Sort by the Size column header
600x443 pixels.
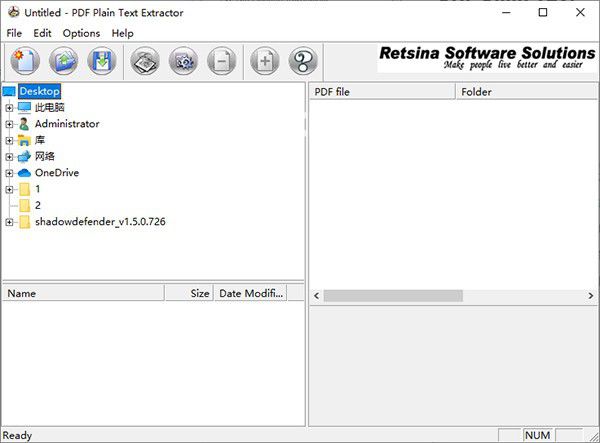tap(189, 293)
